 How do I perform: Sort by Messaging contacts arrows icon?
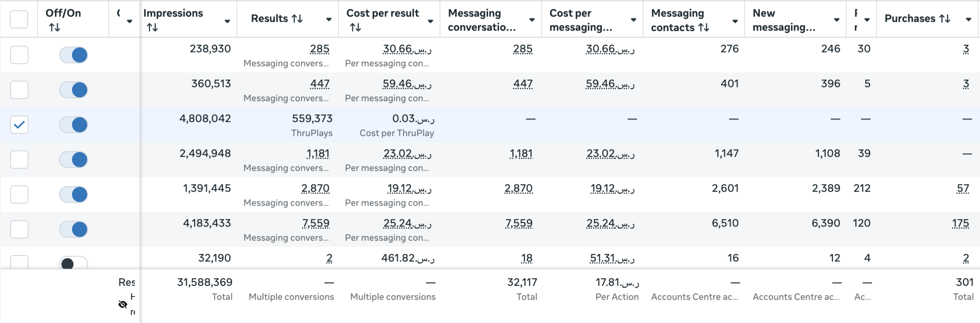(704, 28)
